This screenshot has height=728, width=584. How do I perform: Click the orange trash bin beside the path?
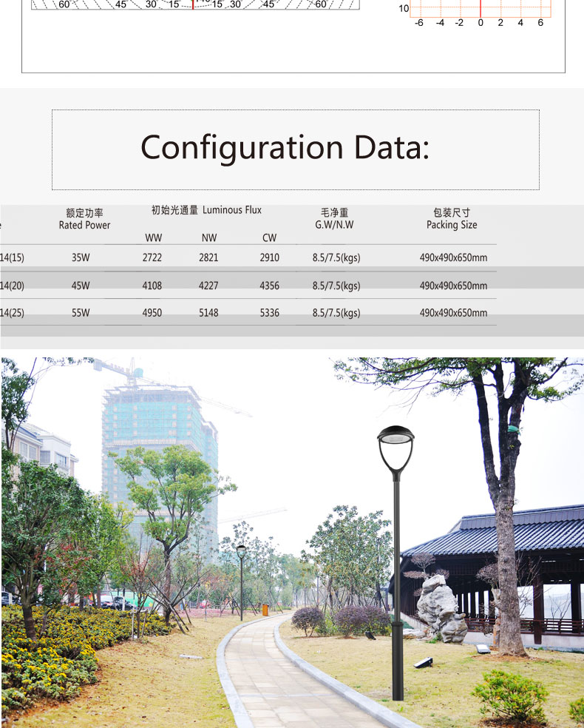pyautogui.click(x=265, y=610)
